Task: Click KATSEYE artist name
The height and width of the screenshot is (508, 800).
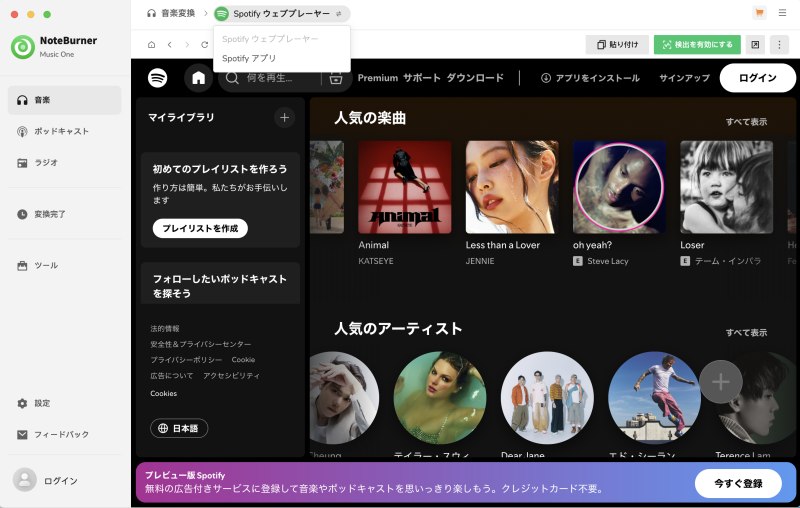Action: pos(376,261)
